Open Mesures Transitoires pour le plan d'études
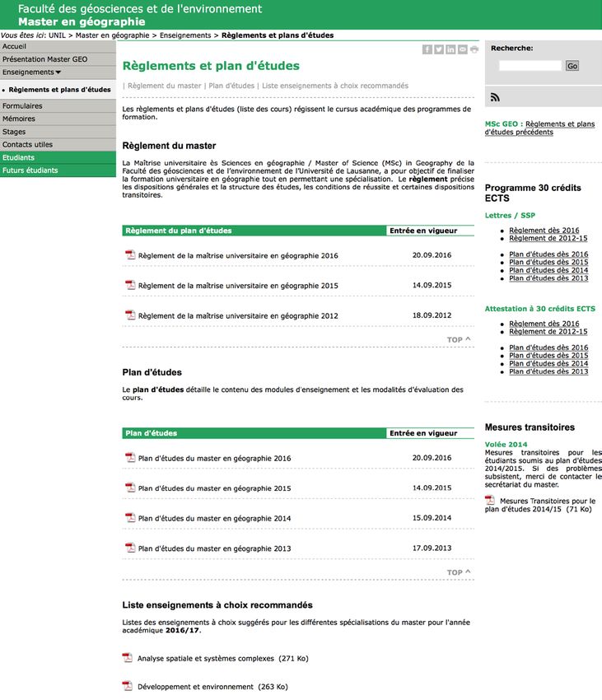602x700 pixels. (547, 505)
